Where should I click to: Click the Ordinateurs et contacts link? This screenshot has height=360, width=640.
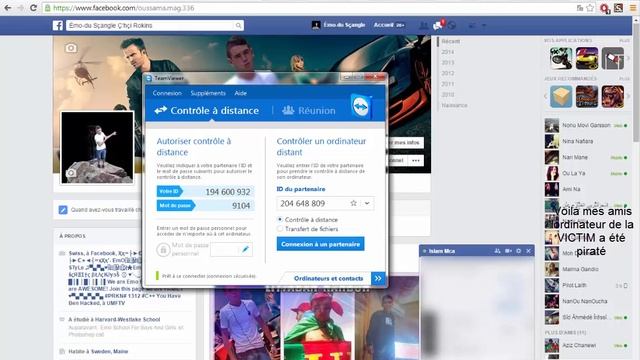point(329,278)
